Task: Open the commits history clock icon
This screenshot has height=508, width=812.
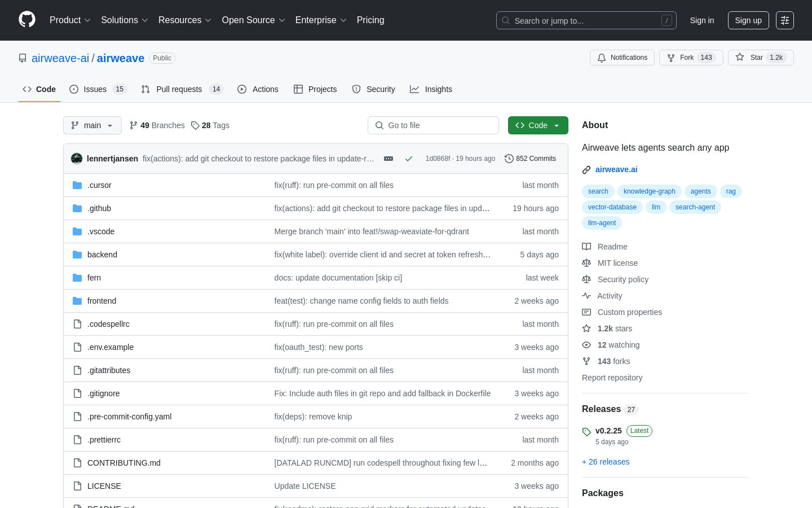Action: (509, 159)
